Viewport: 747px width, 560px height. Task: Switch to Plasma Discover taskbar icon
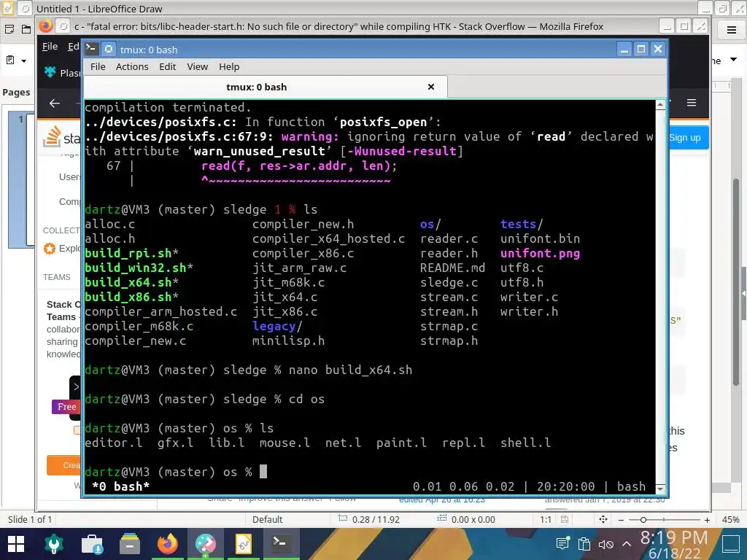pos(205,544)
